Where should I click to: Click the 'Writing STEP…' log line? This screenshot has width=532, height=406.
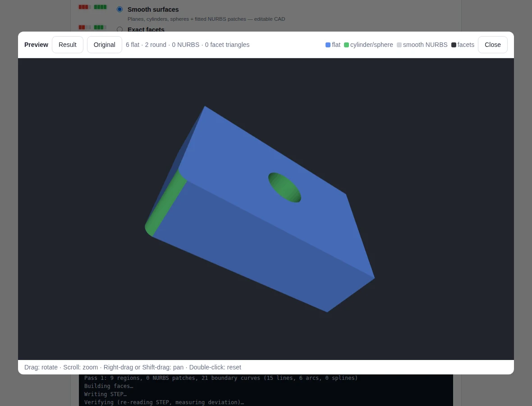pyautogui.click(x=105, y=394)
